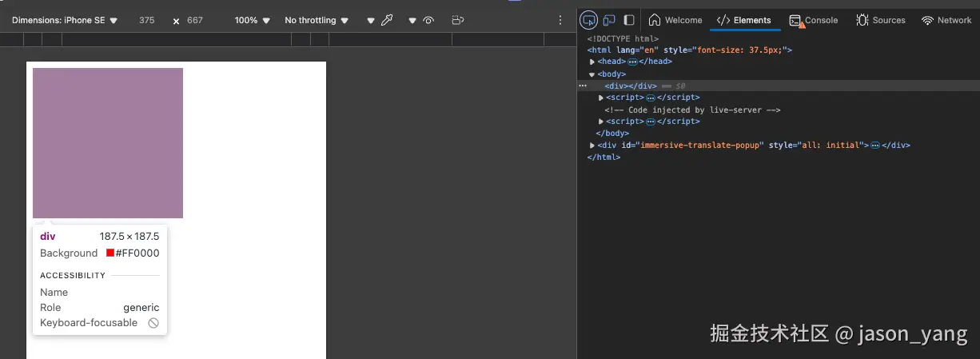Image resolution: width=980 pixels, height=359 pixels.
Task: Expand the head element node
Action: 592,62
